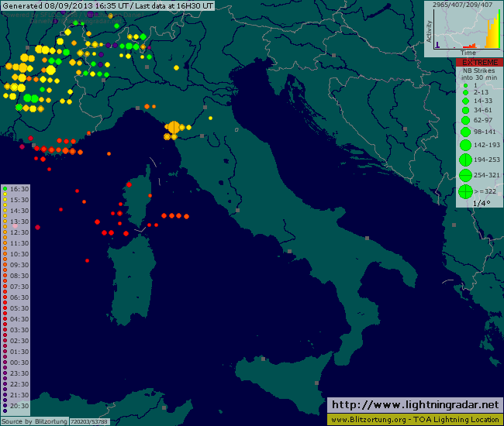
Task: Select the 14:30 time legend label
Action: (x=19, y=211)
